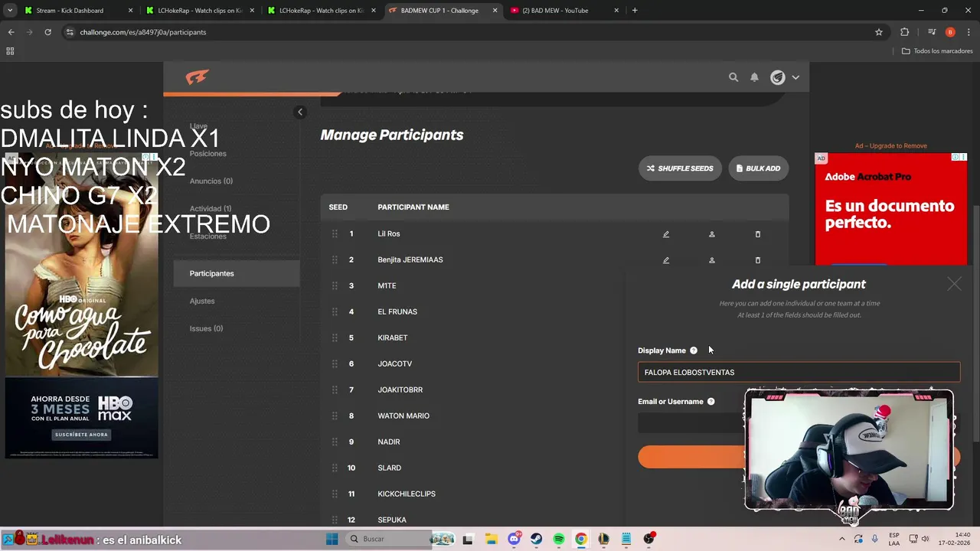The width and height of the screenshot is (980, 551).
Task: Edit participant Lil Ros with pencil icon
Action: pyautogui.click(x=666, y=234)
